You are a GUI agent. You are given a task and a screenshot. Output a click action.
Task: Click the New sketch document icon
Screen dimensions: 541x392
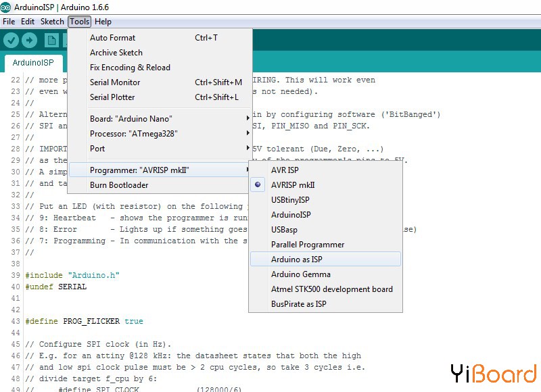click(51, 41)
